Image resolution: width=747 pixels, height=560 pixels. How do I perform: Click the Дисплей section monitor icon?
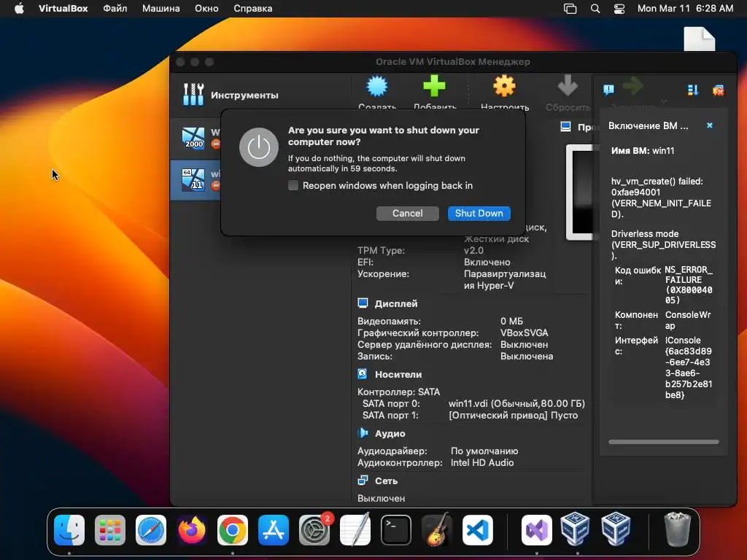363,303
